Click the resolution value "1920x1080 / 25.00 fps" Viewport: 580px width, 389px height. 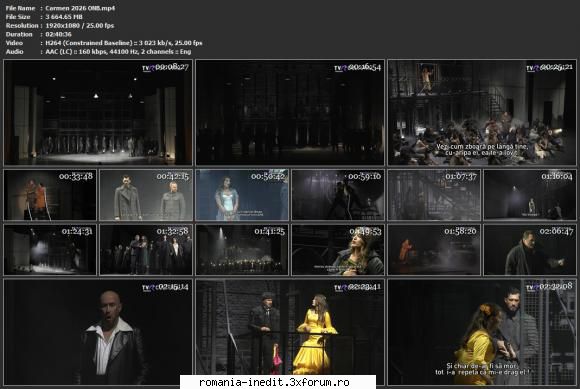pyautogui.click(x=80, y=26)
